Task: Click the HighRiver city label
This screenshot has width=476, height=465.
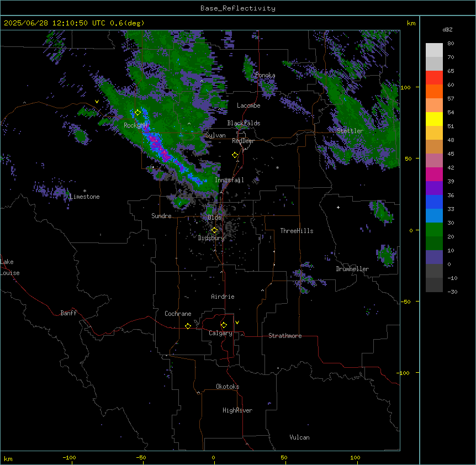Action: (x=237, y=410)
